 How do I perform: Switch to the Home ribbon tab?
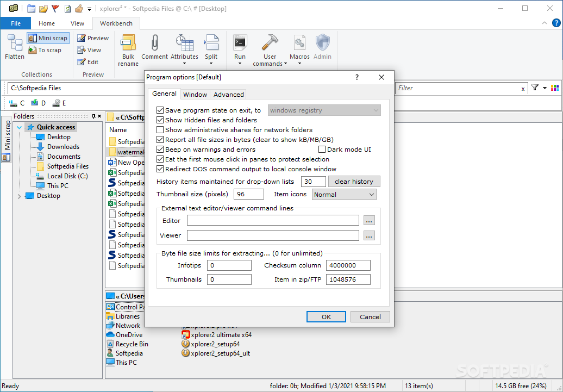point(47,23)
